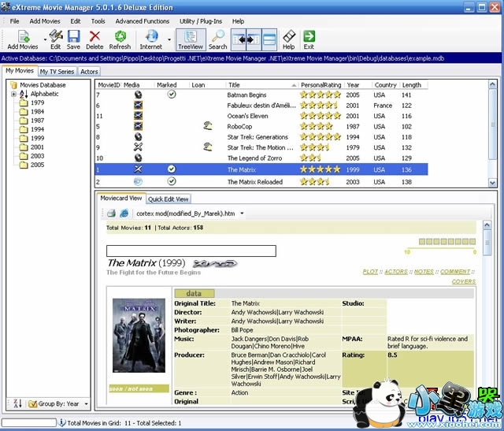
Task: Click the print icon in Moviecard View
Action: click(x=111, y=214)
